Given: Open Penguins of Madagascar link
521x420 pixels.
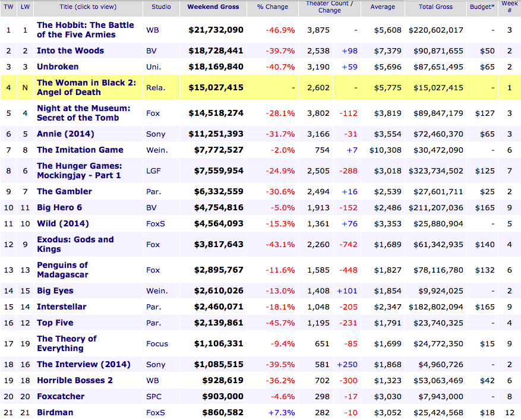Looking at the screenshot, I should click(62, 270).
